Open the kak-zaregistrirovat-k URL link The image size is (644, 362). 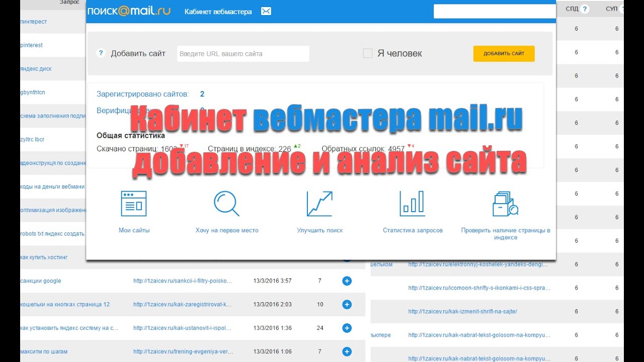click(183, 304)
